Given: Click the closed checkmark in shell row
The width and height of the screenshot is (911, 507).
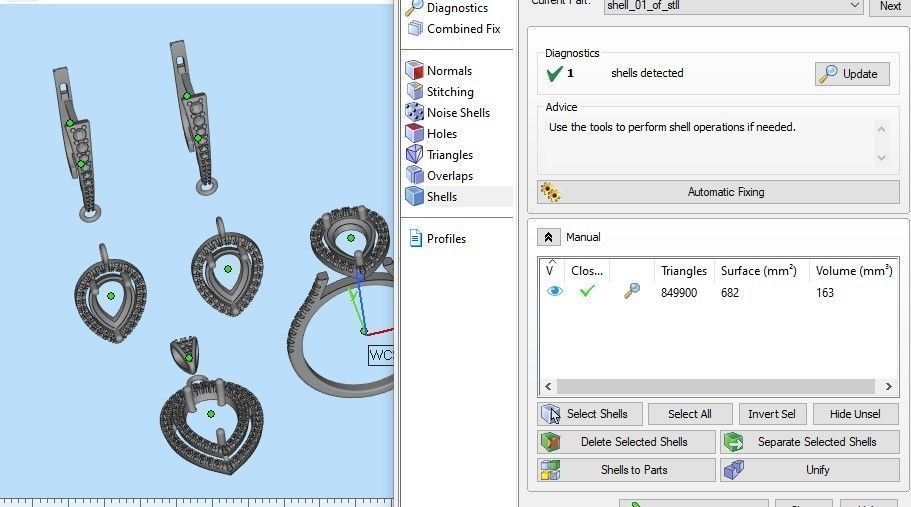Looking at the screenshot, I should point(587,291).
